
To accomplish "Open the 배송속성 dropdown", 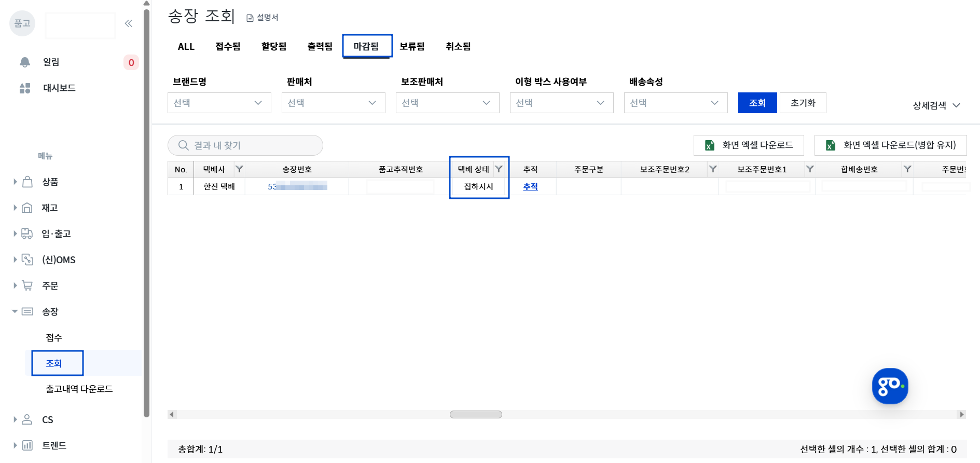I will point(676,103).
